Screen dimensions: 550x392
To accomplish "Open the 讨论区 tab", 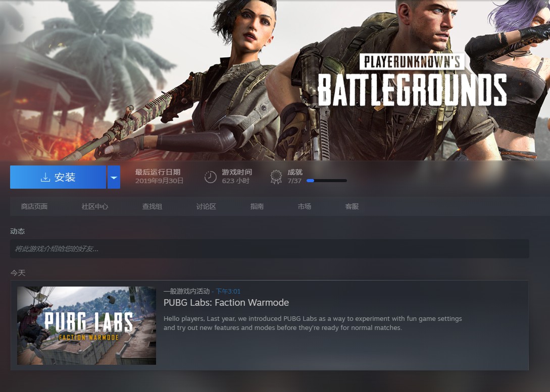I will [206, 206].
